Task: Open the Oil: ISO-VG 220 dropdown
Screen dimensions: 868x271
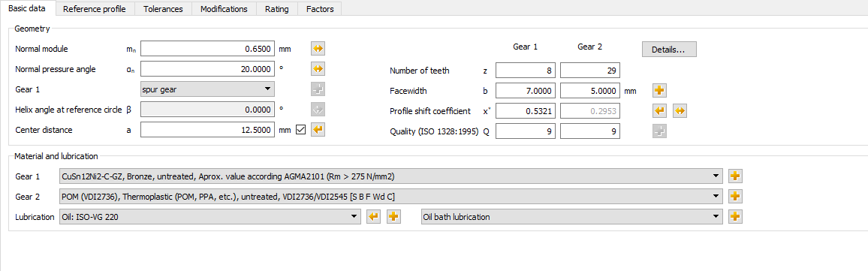Action: [x=209, y=217]
